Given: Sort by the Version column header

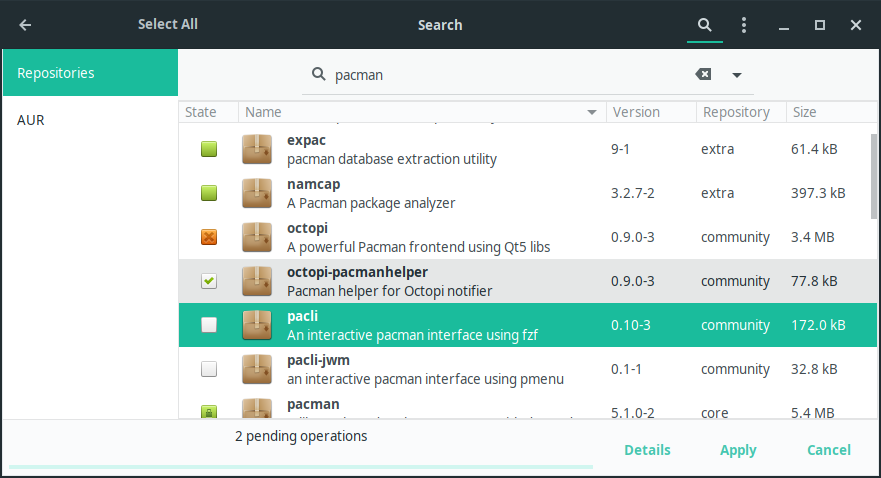Looking at the screenshot, I should [651, 112].
